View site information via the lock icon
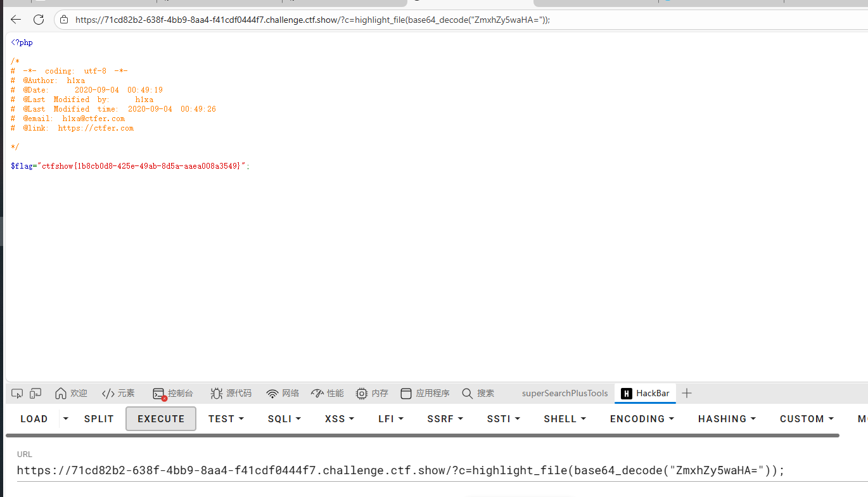The width and height of the screenshot is (868, 497). pos(64,20)
